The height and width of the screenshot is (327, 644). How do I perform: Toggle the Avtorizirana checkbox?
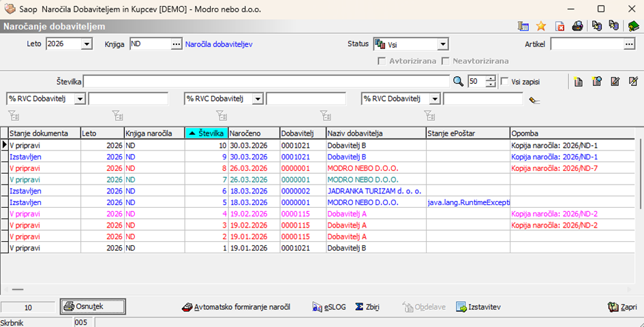coord(382,61)
